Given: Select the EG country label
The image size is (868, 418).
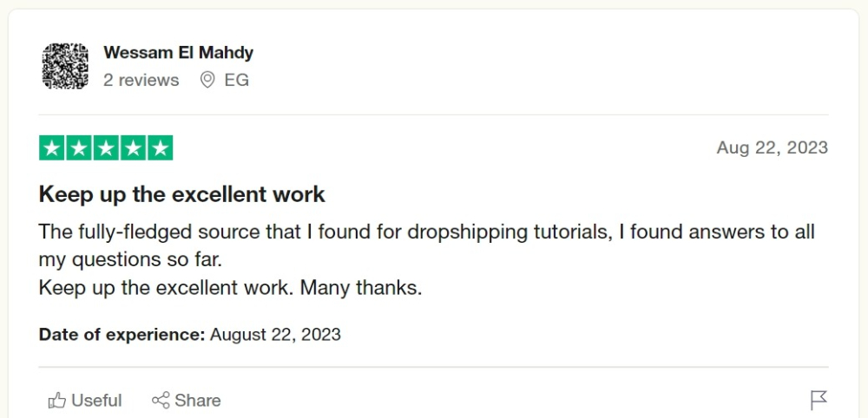Looking at the screenshot, I should pyautogui.click(x=236, y=80).
